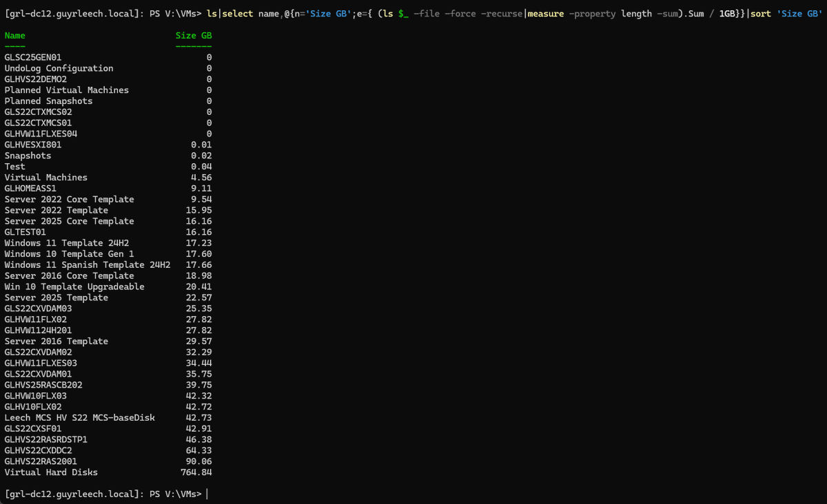Click the 'Size GB' column header
This screenshot has width=827, height=504.
[x=194, y=35]
